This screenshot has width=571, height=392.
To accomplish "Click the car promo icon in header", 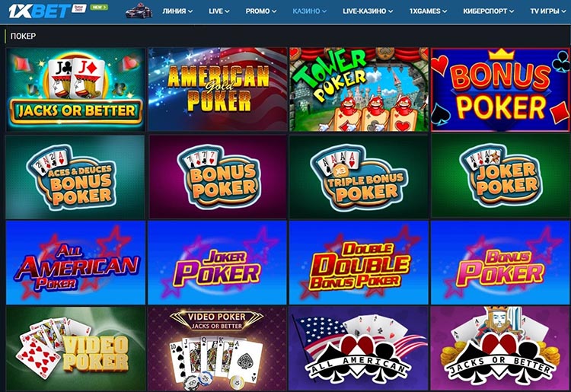I will pos(139,11).
